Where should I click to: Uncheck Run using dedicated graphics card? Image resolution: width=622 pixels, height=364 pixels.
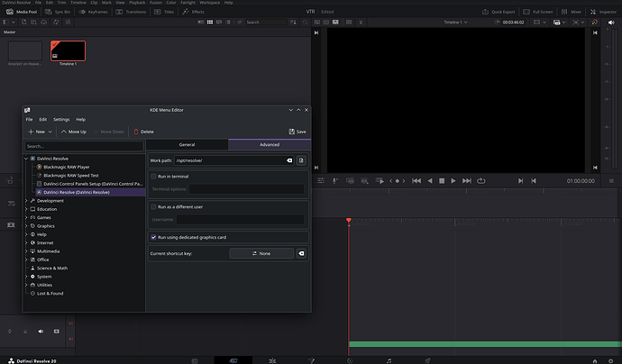(x=153, y=237)
